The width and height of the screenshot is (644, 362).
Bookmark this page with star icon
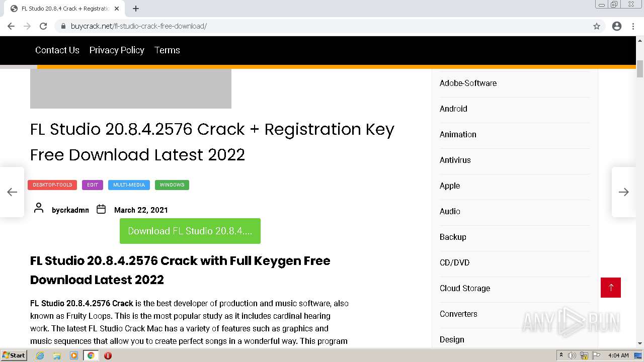click(597, 26)
